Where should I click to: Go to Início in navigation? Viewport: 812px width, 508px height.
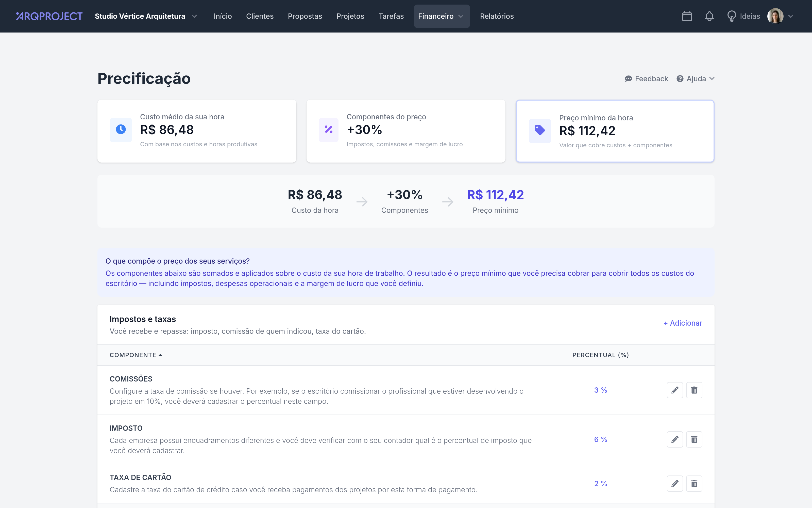223,16
